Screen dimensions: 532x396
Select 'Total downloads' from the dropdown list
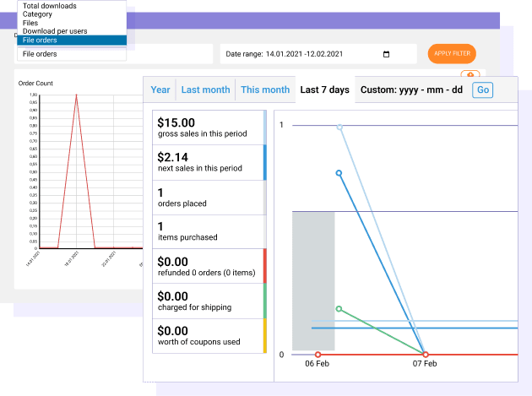click(x=49, y=6)
